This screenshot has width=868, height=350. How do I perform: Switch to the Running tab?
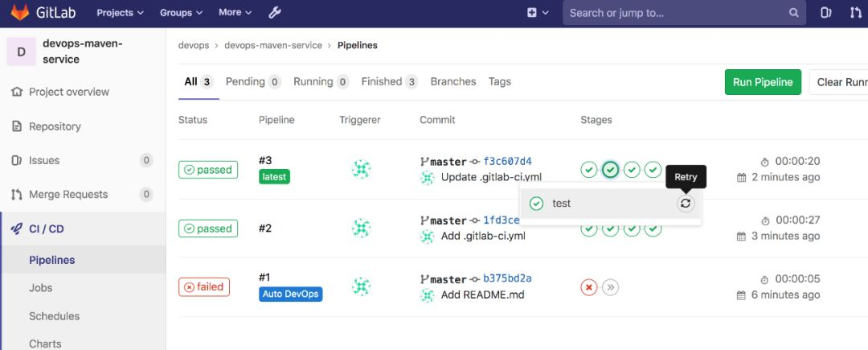tap(321, 82)
